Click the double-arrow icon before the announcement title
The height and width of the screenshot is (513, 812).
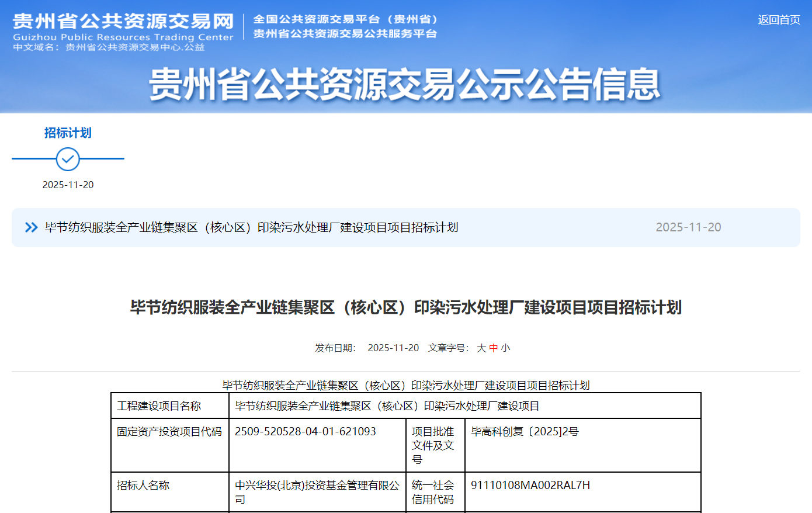(30, 227)
